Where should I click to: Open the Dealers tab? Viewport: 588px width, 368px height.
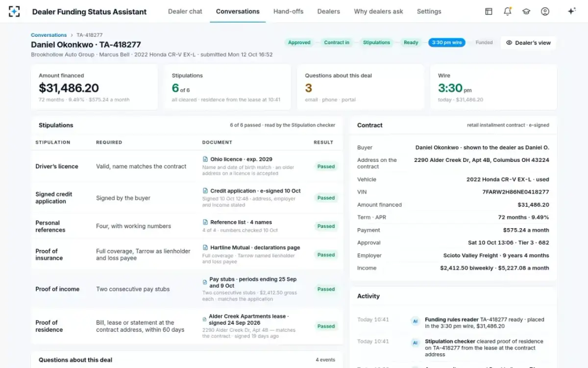click(328, 11)
